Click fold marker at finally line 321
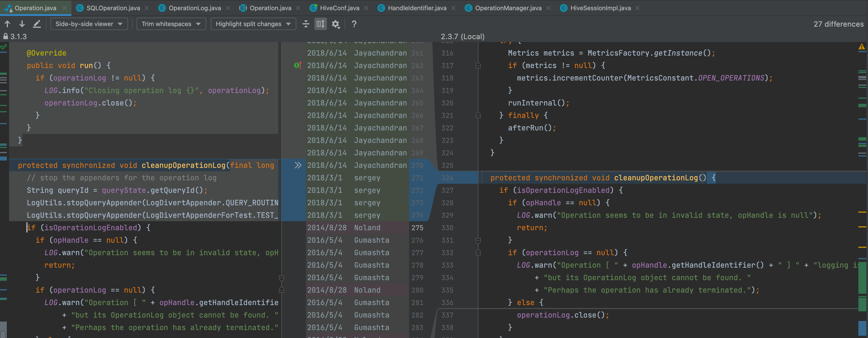 [478, 115]
